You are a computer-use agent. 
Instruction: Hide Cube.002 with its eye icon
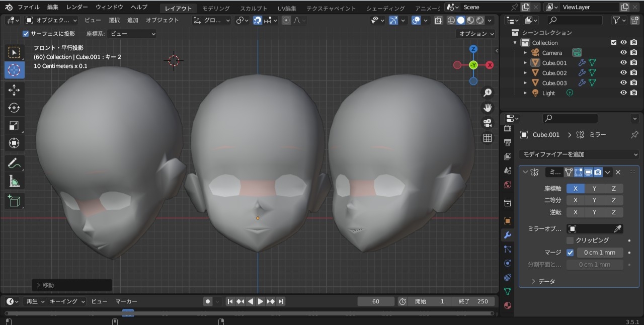[623, 73]
